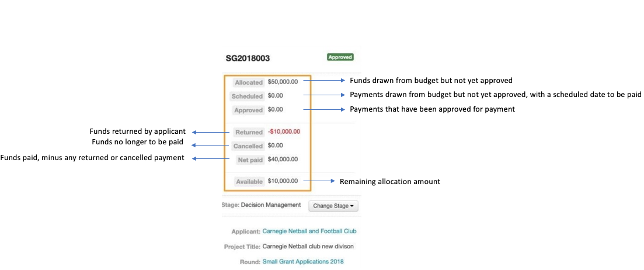The image size is (644, 270).
Task: Click the $10,000.00 available amount
Action: (283, 181)
